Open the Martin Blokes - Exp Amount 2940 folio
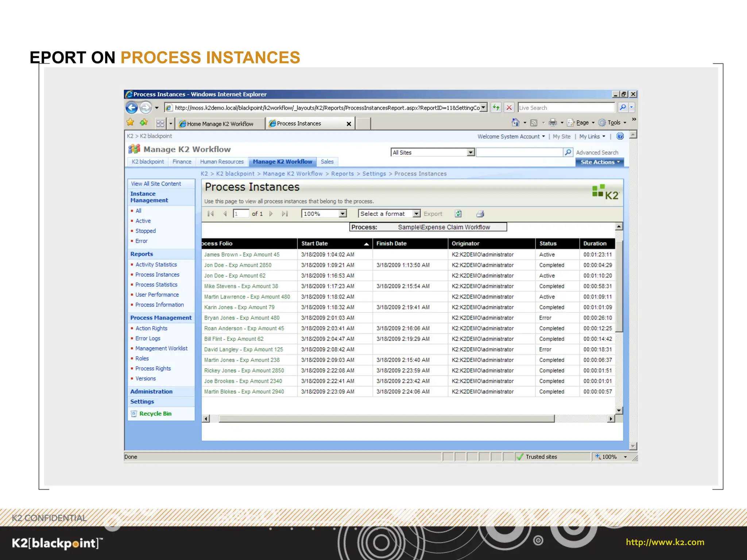This screenshot has width=747, height=560. (244, 392)
